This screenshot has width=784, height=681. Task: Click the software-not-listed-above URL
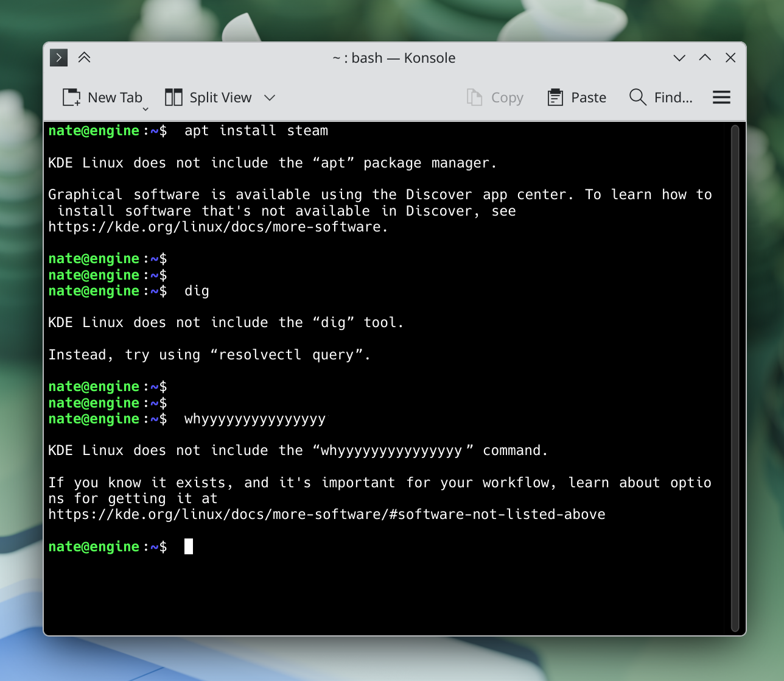(326, 515)
